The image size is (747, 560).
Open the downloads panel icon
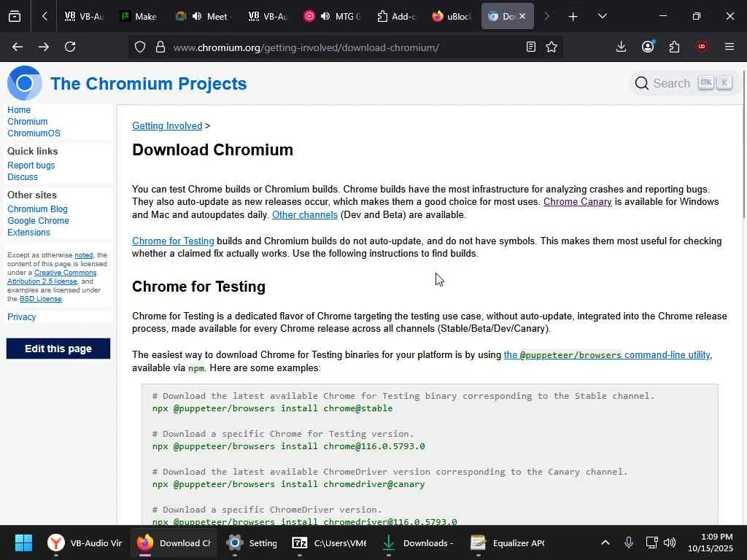click(621, 47)
